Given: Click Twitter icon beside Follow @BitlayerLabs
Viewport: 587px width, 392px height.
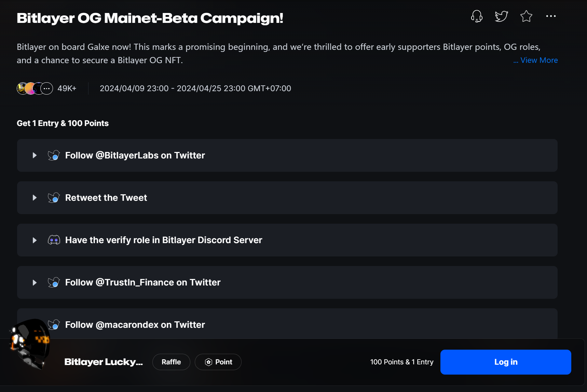Looking at the screenshot, I should pyautogui.click(x=54, y=155).
